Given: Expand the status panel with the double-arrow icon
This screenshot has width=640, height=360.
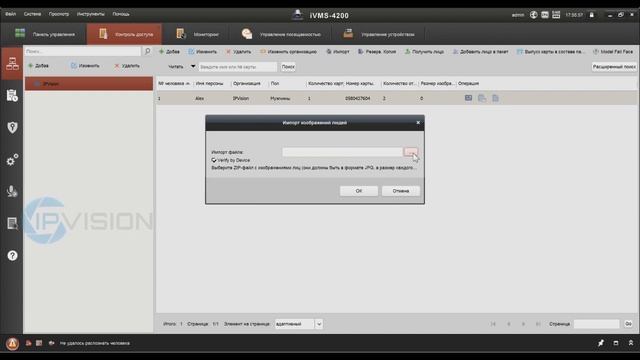Looking at the screenshot, I should 631,343.
